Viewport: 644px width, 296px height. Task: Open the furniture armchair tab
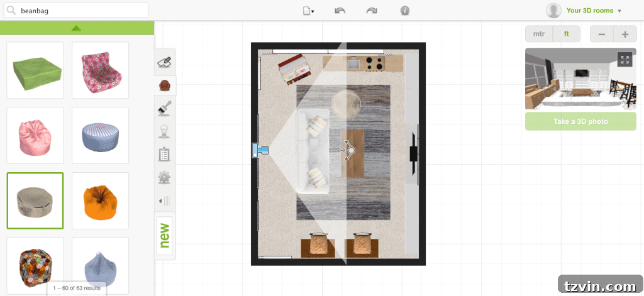click(x=165, y=85)
